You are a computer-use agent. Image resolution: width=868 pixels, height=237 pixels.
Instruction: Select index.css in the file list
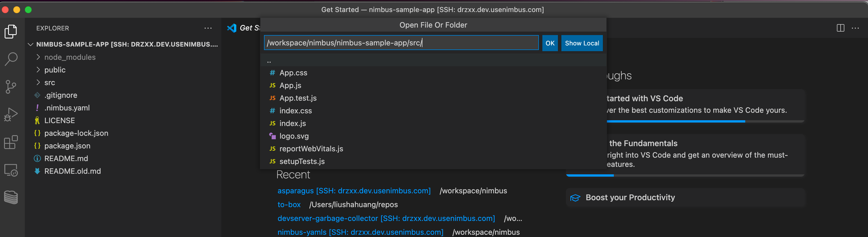[x=433, y=111]
